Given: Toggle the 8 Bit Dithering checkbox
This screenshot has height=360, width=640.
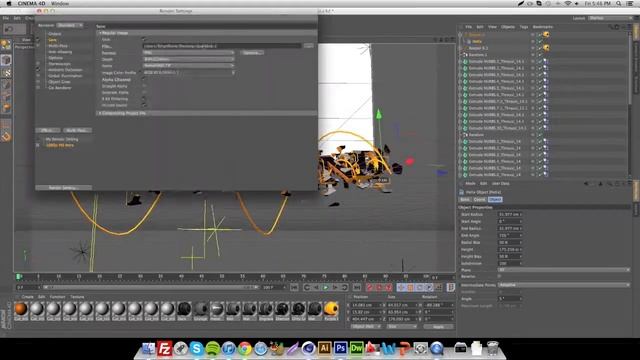Looking at the screenshot, I should tap(144, 99).
